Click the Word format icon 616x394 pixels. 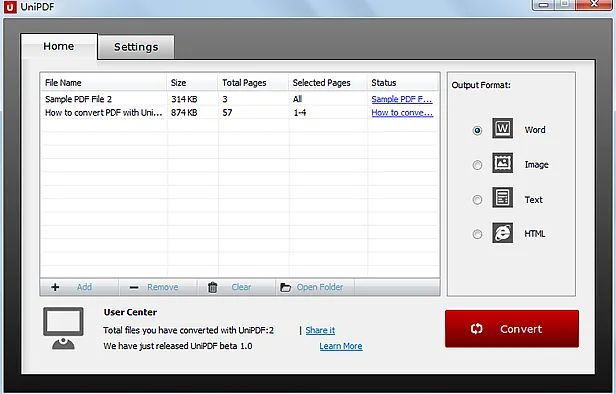pos(502,128)
